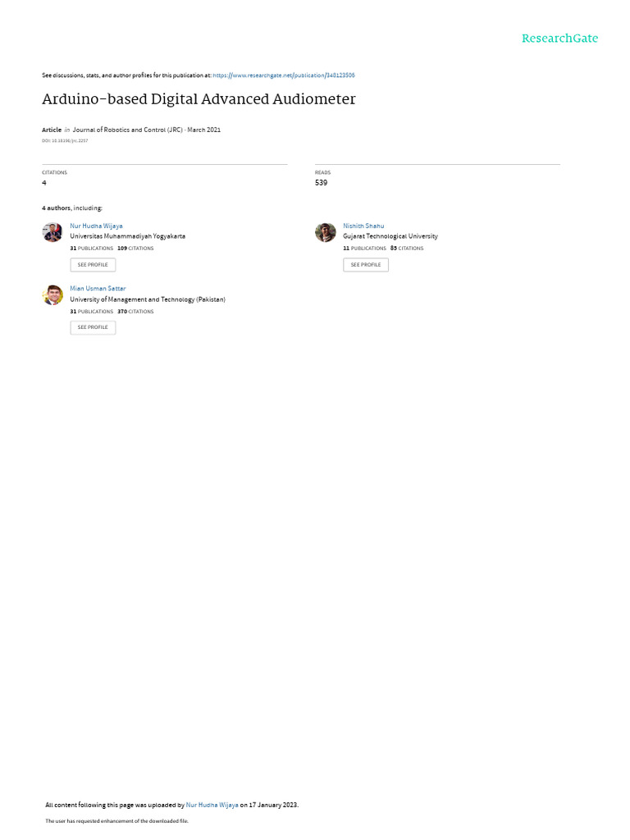Click the reads count 539
This screenshot has height=840, width=630.
click(321, 183)
